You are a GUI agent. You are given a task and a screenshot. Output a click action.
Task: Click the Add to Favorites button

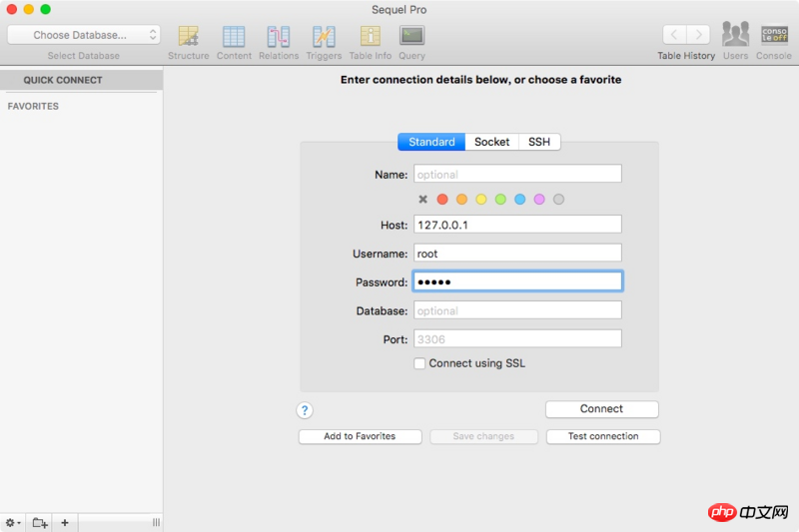click(360, 436)
